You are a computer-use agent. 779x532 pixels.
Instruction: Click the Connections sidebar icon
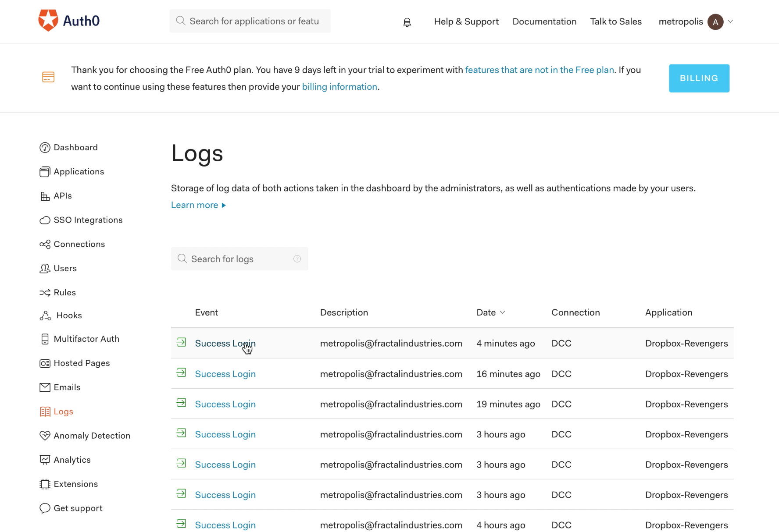click(45, 244)
